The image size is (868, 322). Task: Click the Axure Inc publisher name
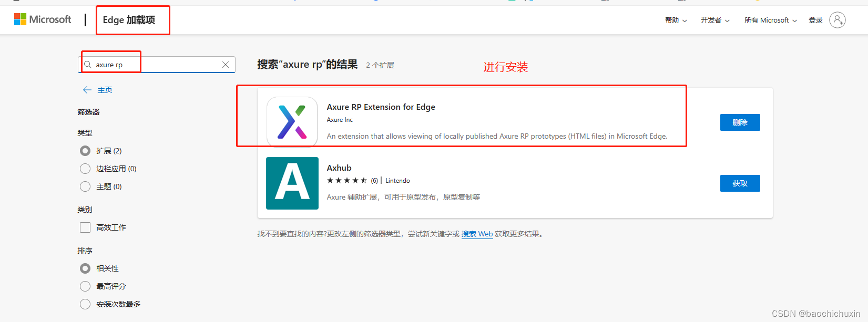[340, 120]
